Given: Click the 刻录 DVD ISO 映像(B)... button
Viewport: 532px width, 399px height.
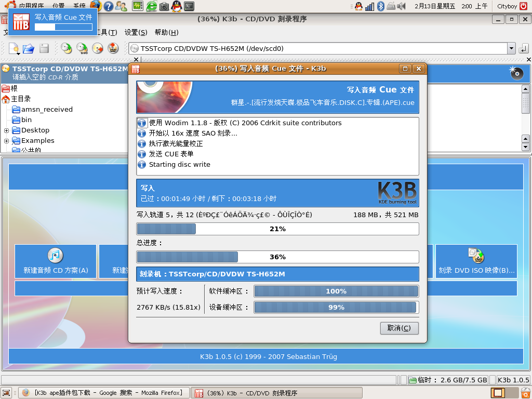Looking at the screenshot, I should [x=476, y=261].
